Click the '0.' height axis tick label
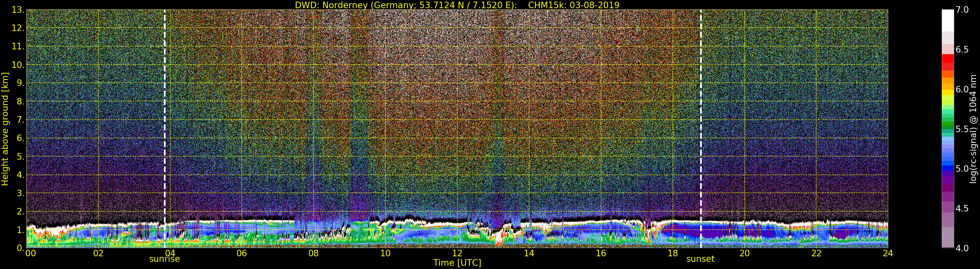 point(21,248)
